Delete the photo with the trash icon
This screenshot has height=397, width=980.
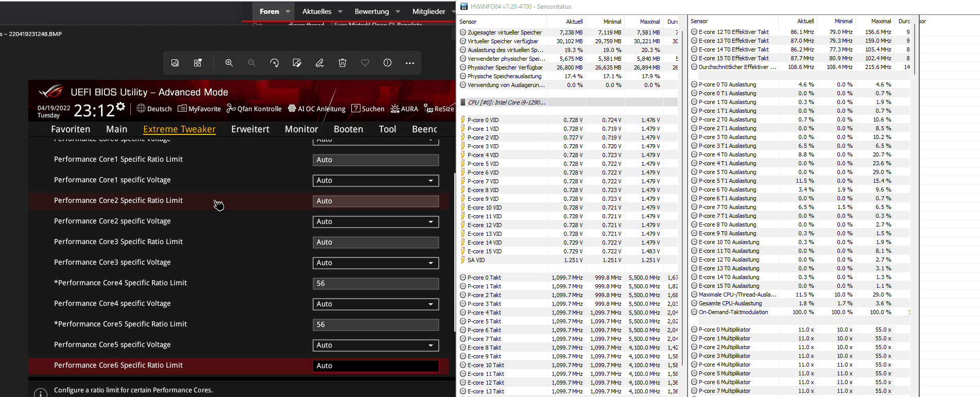click(x=342, y=63)
